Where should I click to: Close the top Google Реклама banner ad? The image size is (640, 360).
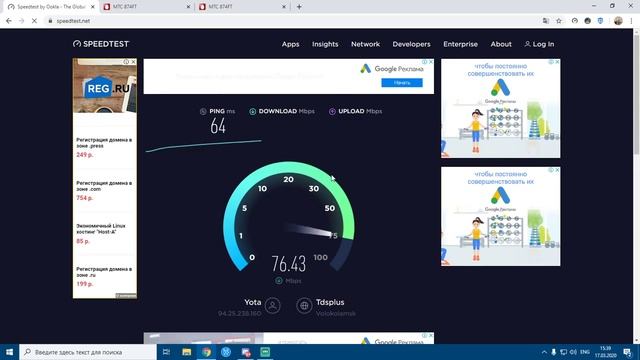pyautogui.click(x=431, y=62)
